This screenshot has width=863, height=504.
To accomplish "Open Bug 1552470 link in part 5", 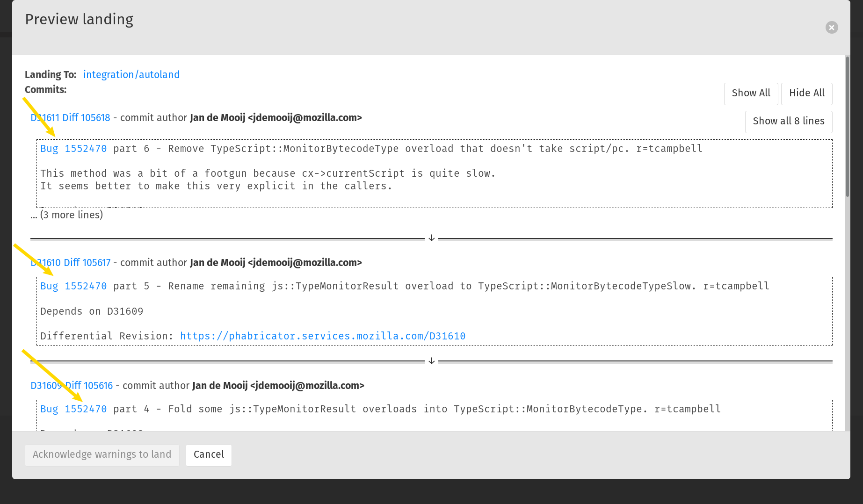I will tap(73, 286).
